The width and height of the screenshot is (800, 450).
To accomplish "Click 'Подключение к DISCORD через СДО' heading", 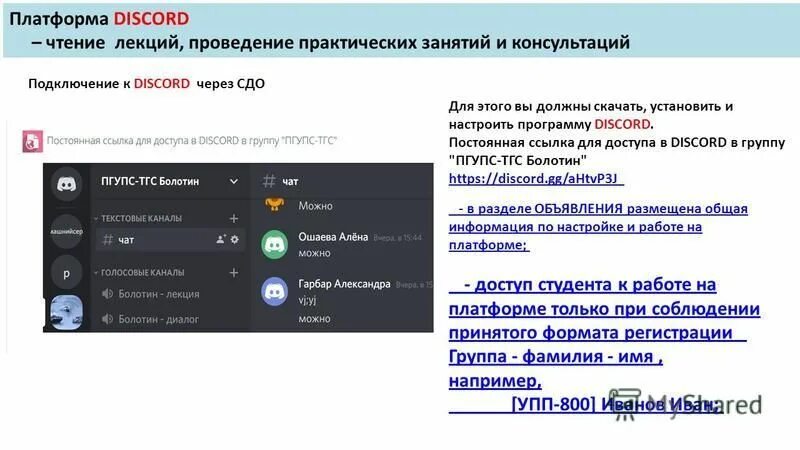I will (x=146, y=84).
